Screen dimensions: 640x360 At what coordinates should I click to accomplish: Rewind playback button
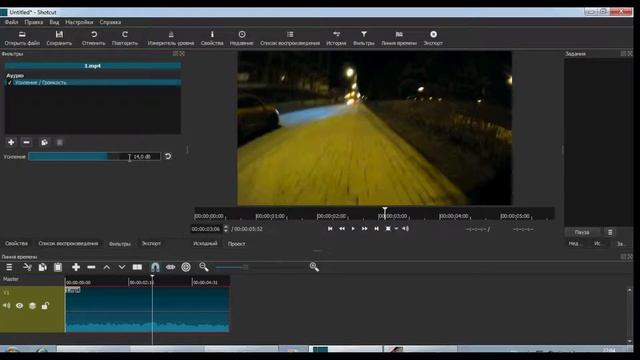342,229
